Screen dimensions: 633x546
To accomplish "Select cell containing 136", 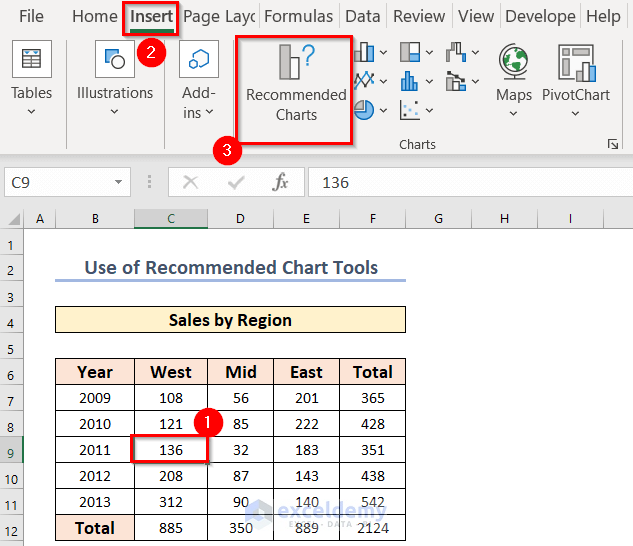I will (171, 449).
